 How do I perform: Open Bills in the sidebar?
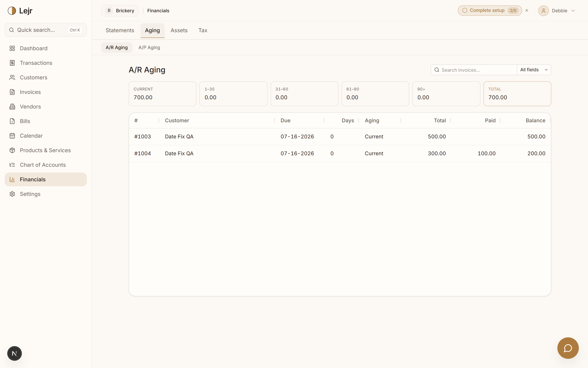tap(46, 121)
